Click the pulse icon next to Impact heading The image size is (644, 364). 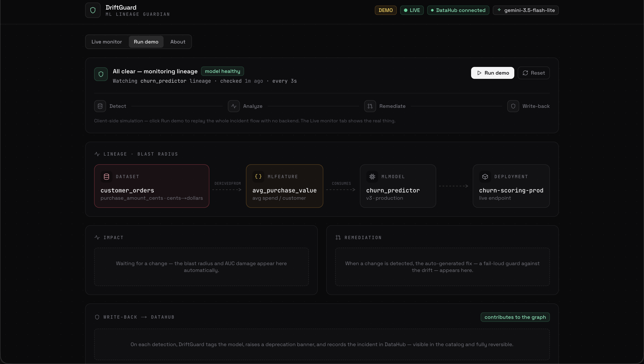97,237
